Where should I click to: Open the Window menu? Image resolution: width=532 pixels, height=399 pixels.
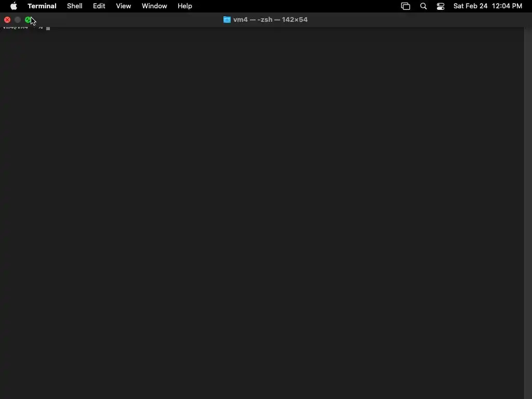point(154,6)
